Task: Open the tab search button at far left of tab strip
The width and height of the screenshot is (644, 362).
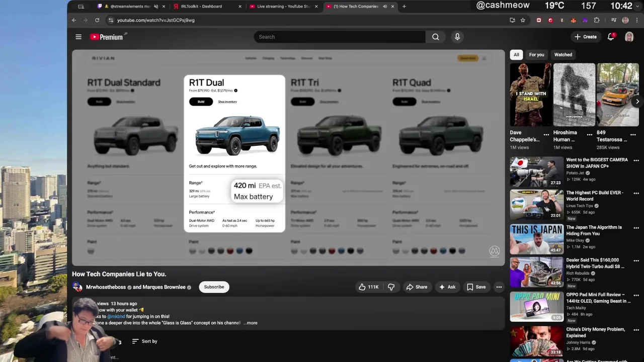Action: pos(81,7)
